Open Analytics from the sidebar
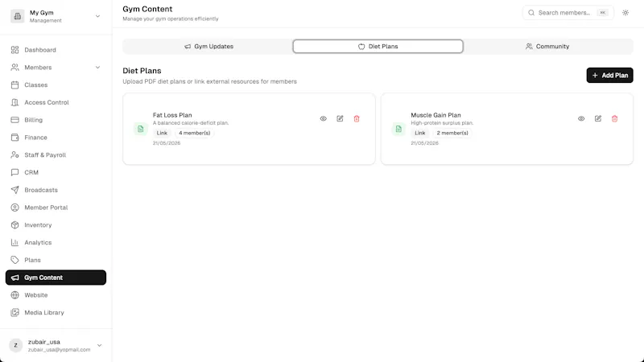The width and height of the screenshot is (644, 362). 38,243
